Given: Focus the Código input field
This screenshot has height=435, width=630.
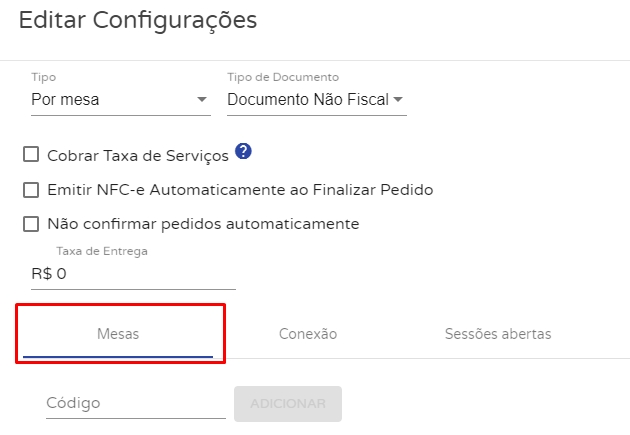Looking at the screenshot, I should click(135, 403).
